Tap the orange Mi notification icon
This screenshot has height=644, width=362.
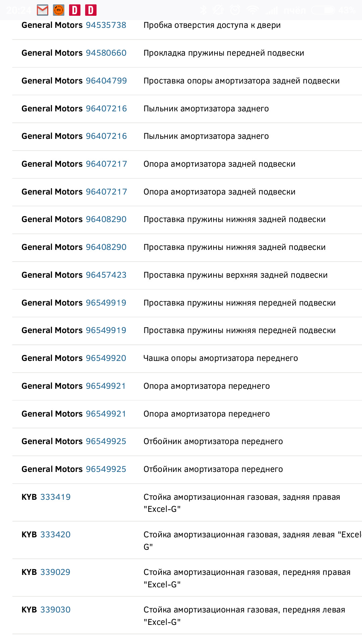[59, 10]
